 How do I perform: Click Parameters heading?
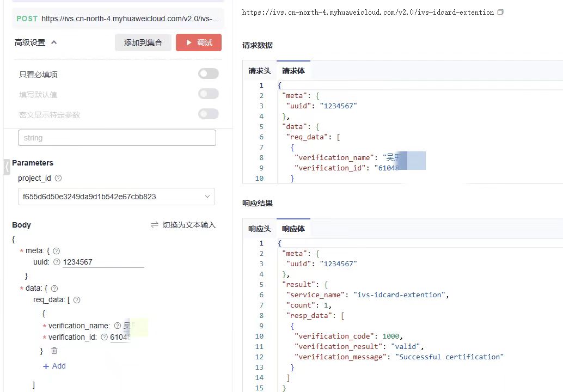(33, 163)
